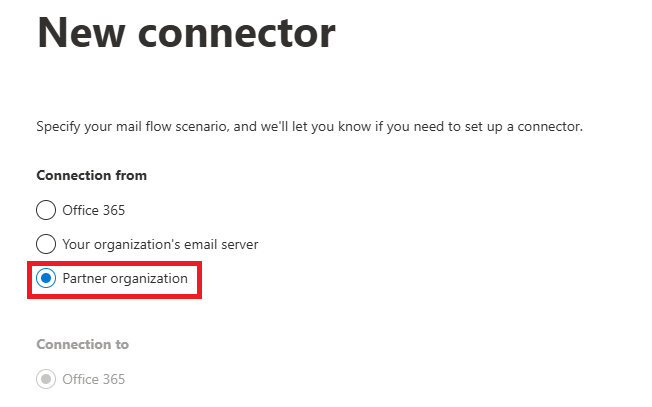
Task: Click the "Connection to" section heading
Action: pyautogui.click(x=82, y=344)
